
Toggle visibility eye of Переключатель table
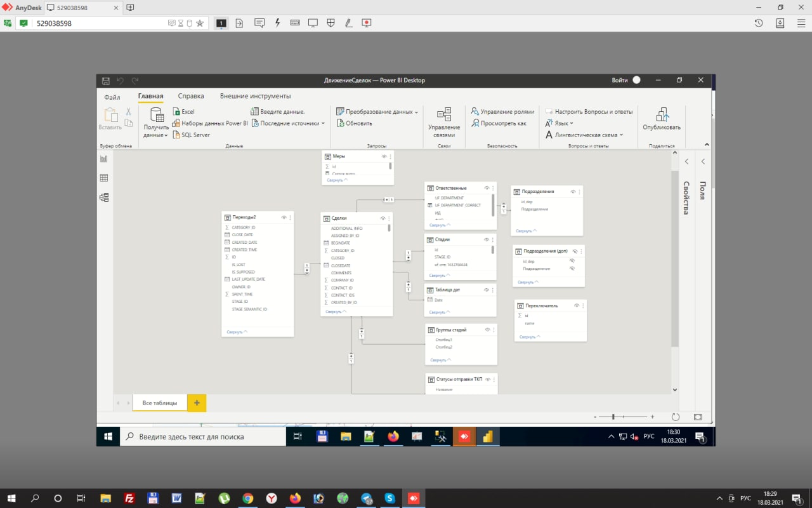577,305
